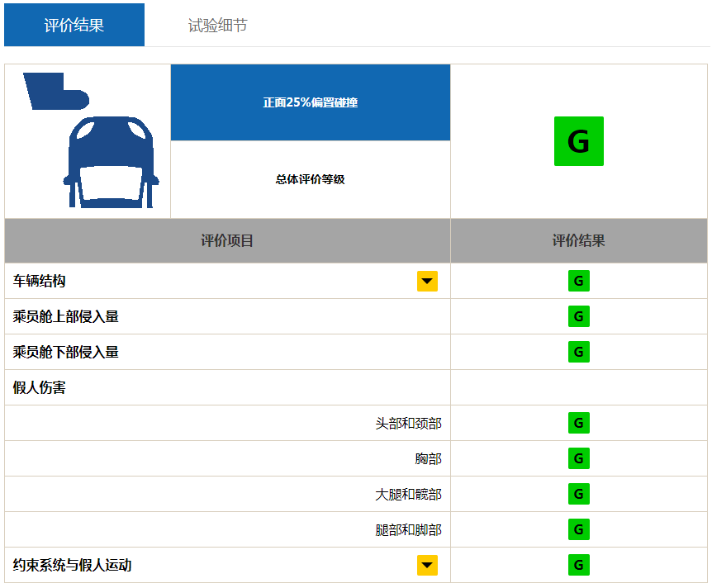Click the large green G overall rating badge
Image resolution: width=712 pixels, height=588 pixels.
pyautogui.click(x=578, y=141)
